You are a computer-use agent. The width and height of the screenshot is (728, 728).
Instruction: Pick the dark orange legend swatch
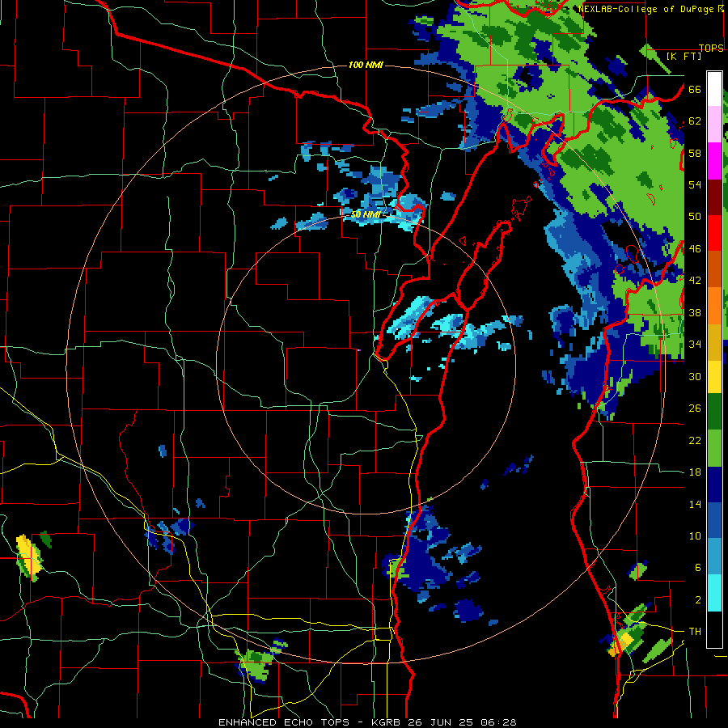point(714,269)
